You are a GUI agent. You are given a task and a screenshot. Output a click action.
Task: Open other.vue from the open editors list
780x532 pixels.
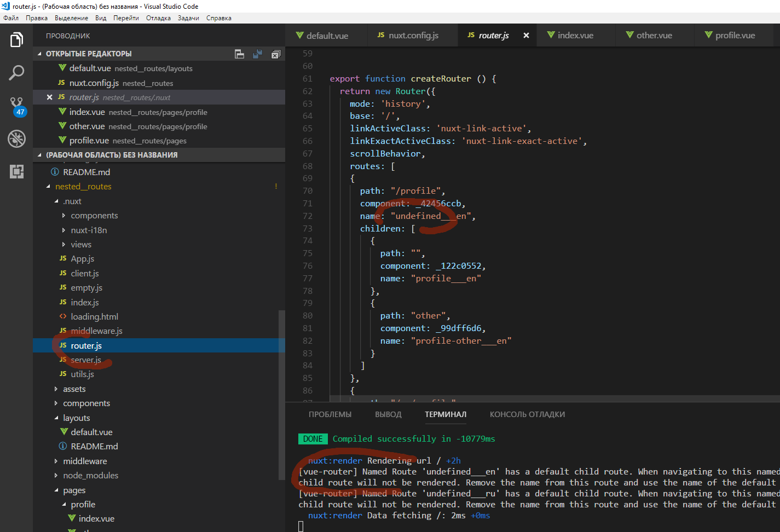tap(159, 126)
